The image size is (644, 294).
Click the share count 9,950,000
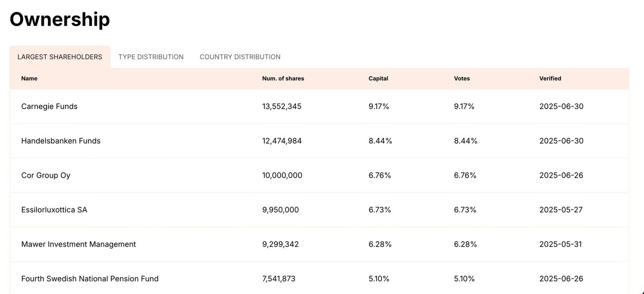pos(281,210)
